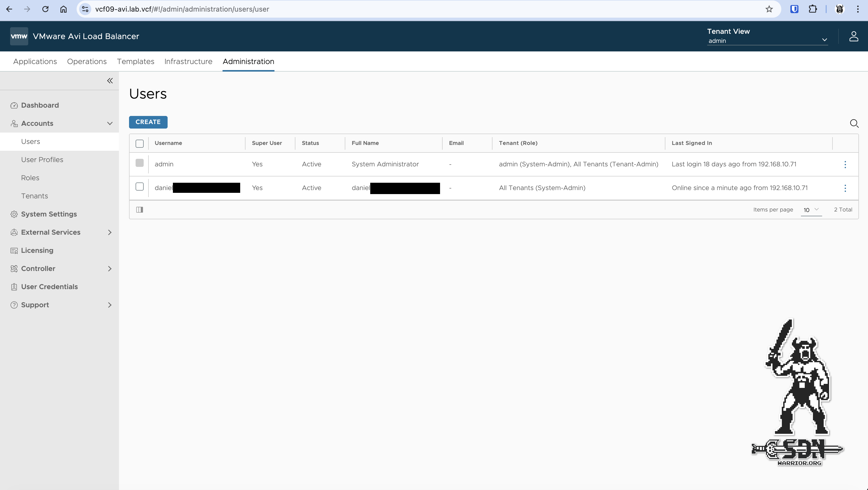
Task: Click the browser address bar URL
Action: click(182, 9)
